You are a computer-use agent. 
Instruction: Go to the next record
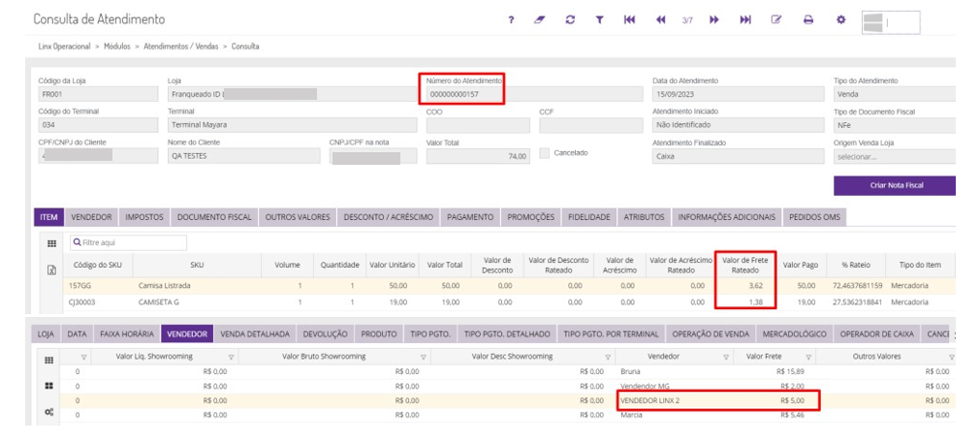713,20
